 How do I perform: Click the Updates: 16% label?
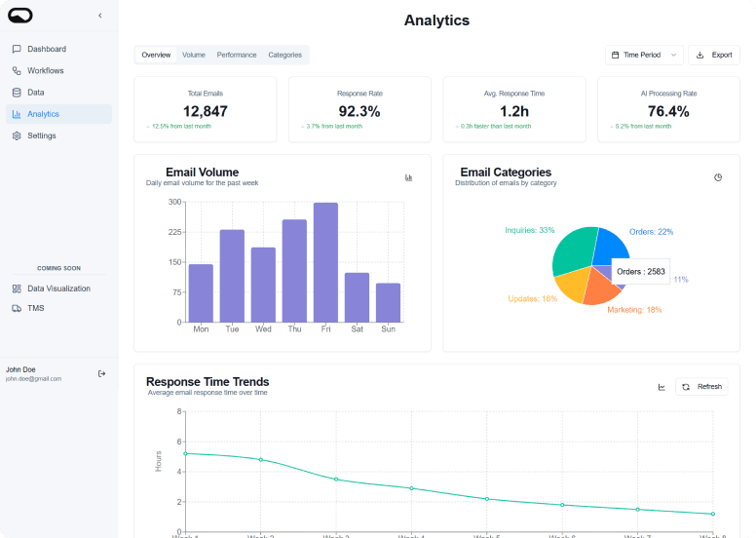[532, 298]
